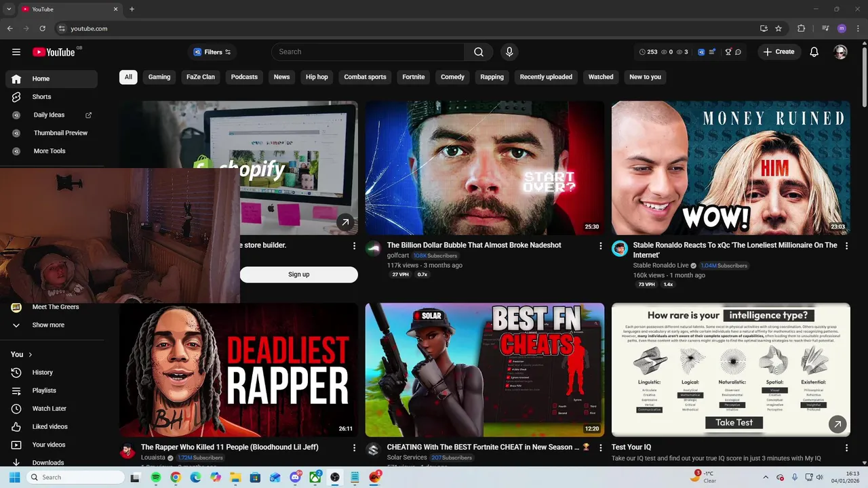The width and height of the screenshot is (868, 488).
Task: Open the YouTube hamburger guide menu
Action: pyautogui.click(x=16, y=52)
